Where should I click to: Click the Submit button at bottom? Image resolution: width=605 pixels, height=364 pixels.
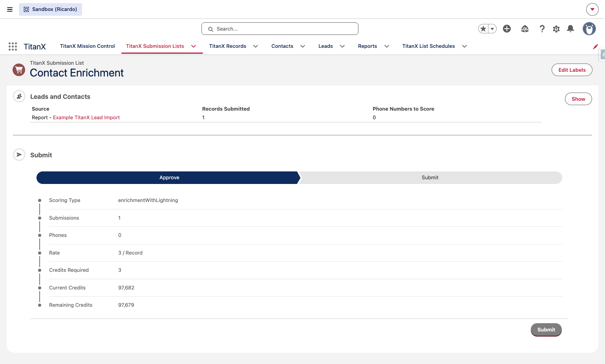coord(546,330)
